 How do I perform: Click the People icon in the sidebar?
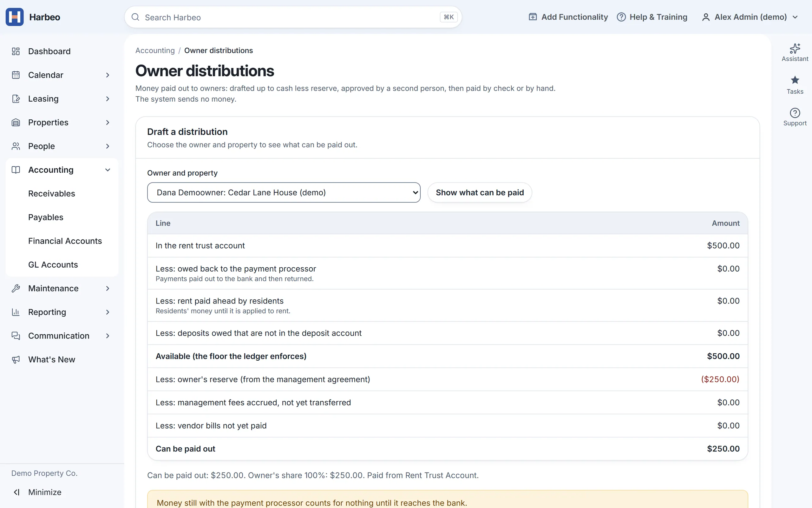16,146
